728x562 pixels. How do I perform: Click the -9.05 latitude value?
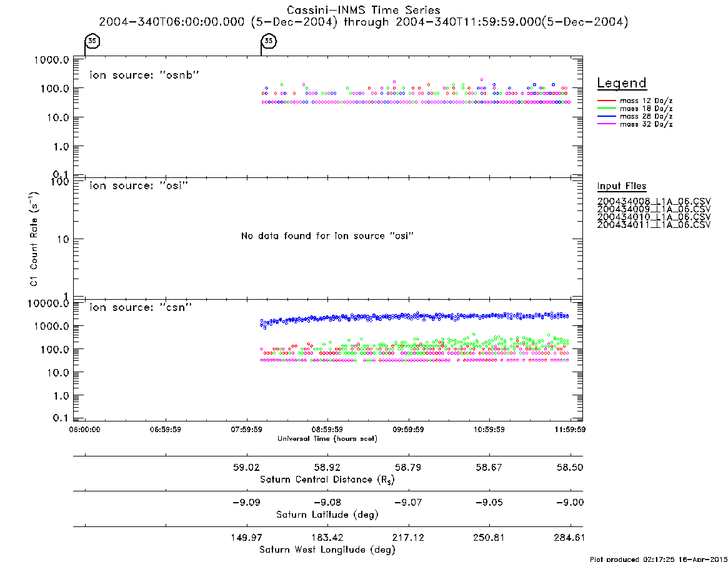coord(489,503)
